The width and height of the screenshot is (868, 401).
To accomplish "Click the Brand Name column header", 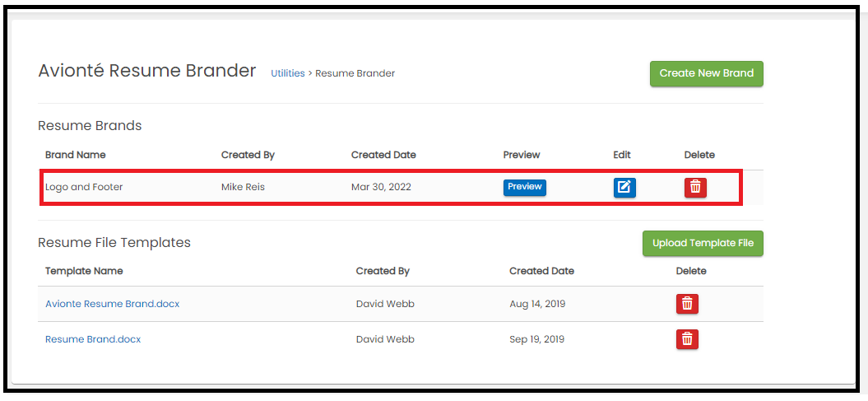I will tap(76, 155).
